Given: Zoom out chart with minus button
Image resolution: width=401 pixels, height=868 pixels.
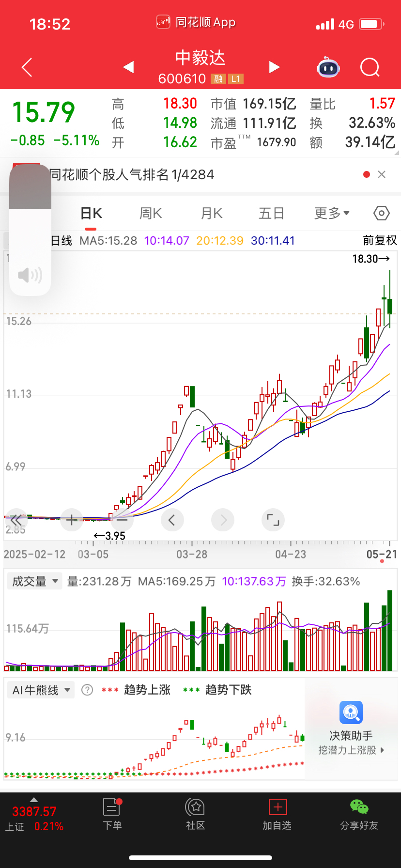Looking at the screenshot, I should (122, 521).
